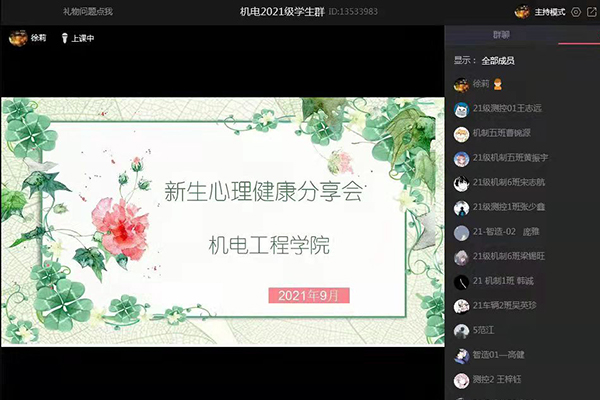Select member 21级机制6班宋志航 in list
Screen dimensions: 600x400
510,183
